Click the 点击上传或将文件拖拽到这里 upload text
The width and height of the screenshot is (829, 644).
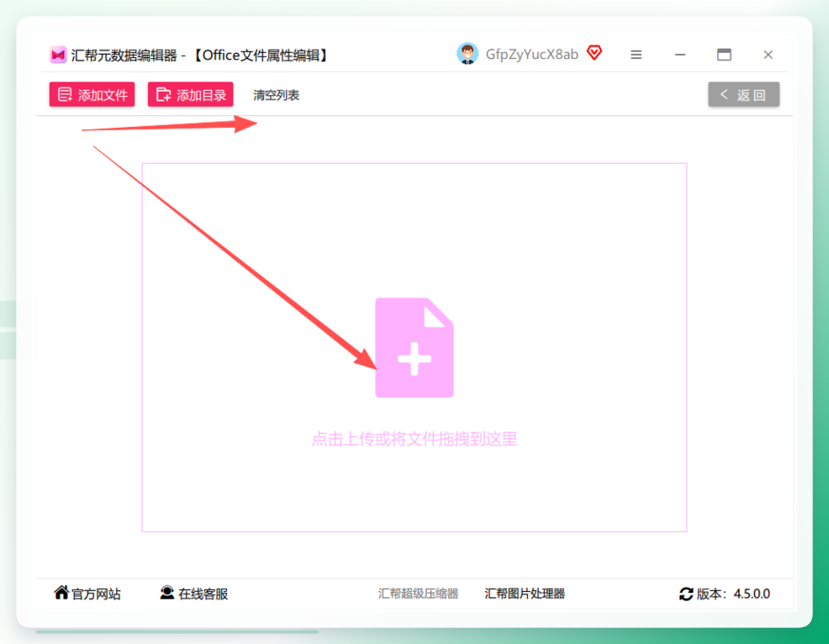414,439
